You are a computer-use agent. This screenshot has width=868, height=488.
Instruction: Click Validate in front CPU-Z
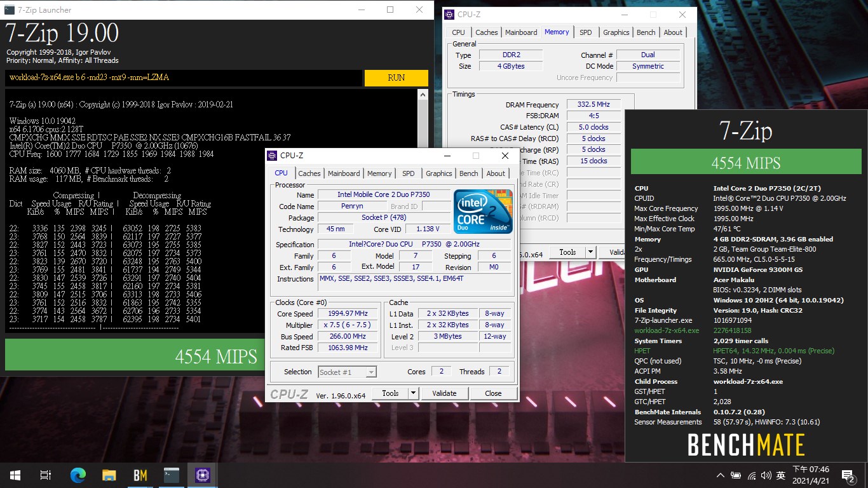(x=444, y=393)
